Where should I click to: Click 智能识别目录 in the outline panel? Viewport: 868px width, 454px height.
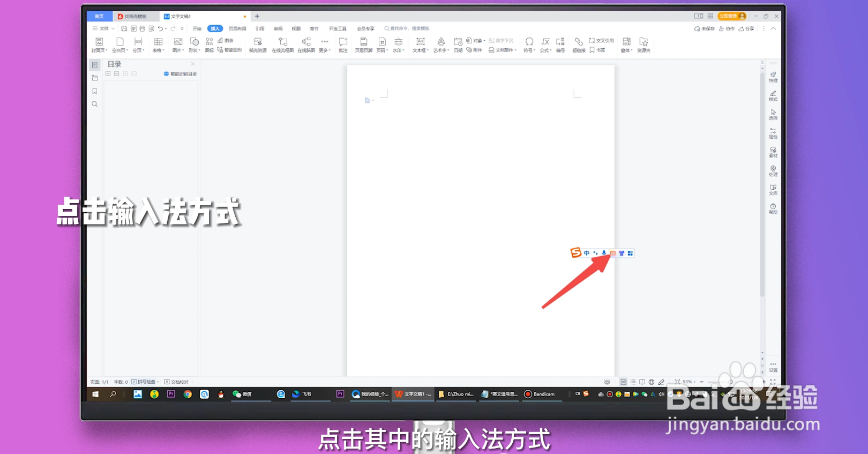point(180,74)
